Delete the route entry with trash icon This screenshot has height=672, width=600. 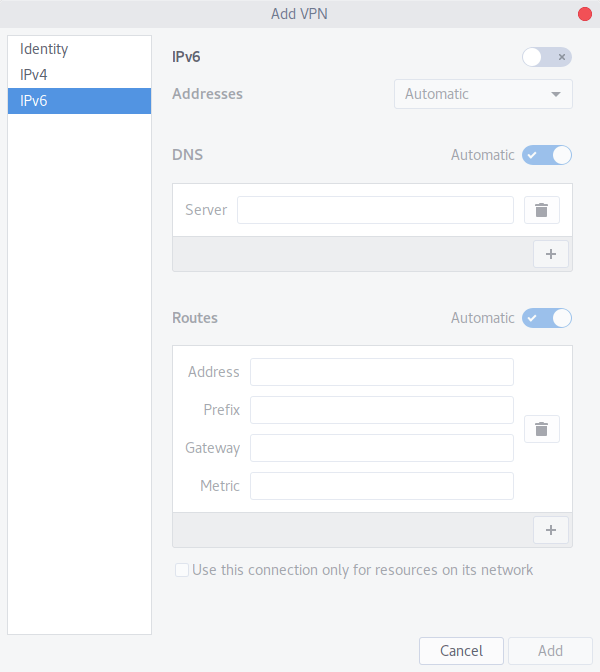pyautogui.click(x=541, y=429)
